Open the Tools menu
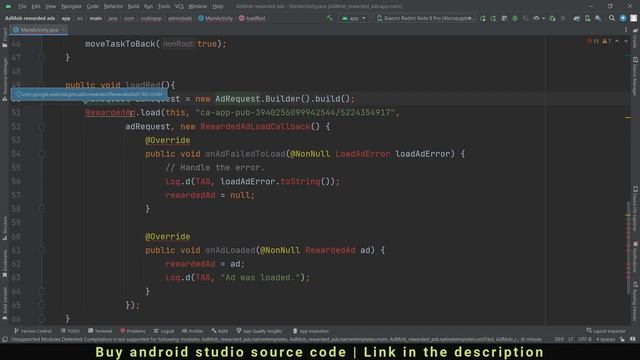 (x=164, y=7)
